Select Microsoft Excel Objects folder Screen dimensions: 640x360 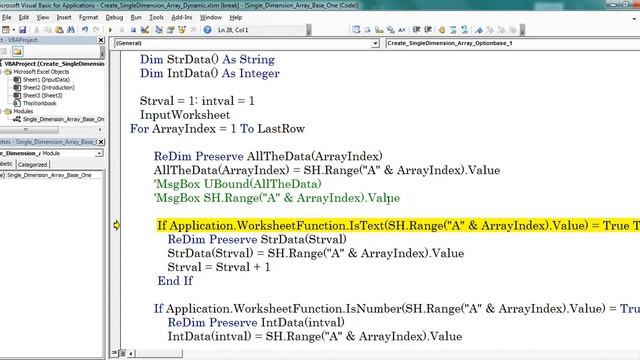[x=41, y=72]
